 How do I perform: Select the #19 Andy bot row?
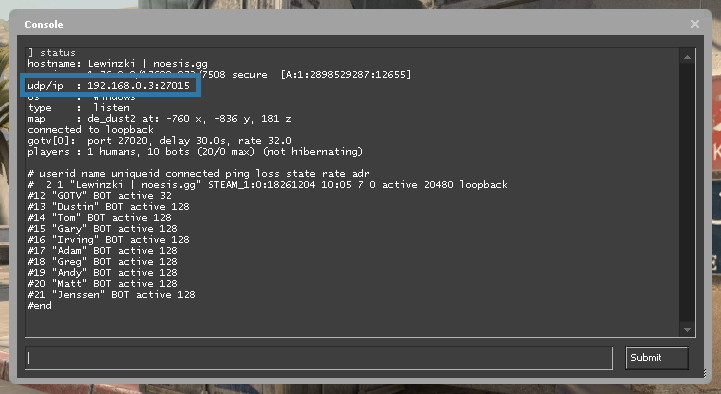click(102, 273)
